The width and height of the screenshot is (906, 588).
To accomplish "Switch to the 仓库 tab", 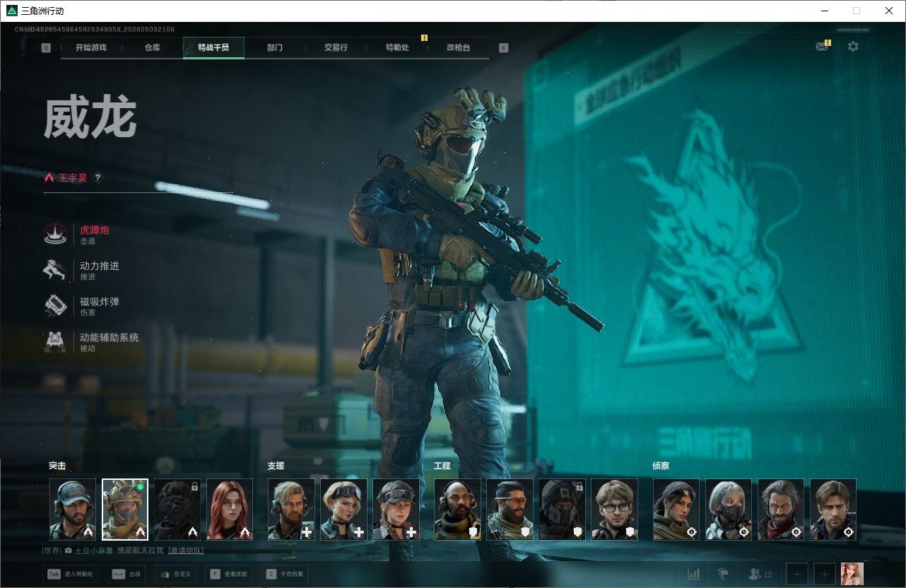I will (x=152, y=47).
